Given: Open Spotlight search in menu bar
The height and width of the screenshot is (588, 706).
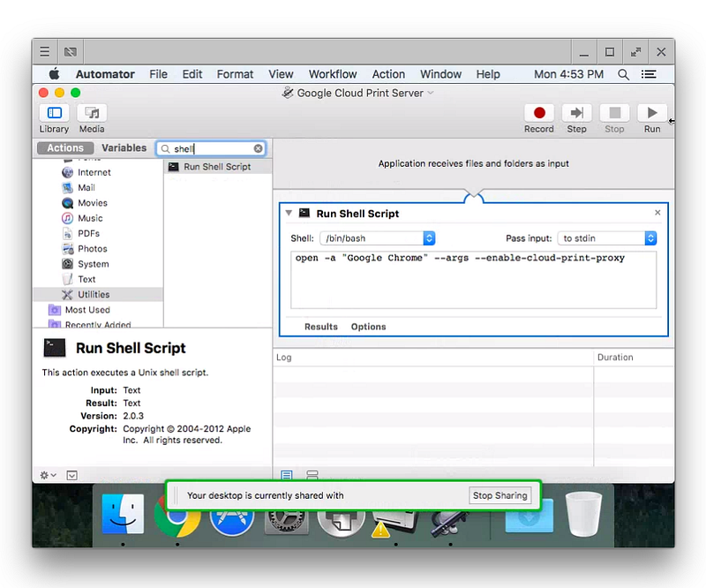Looking at the screenshot, I should (624, 74).
